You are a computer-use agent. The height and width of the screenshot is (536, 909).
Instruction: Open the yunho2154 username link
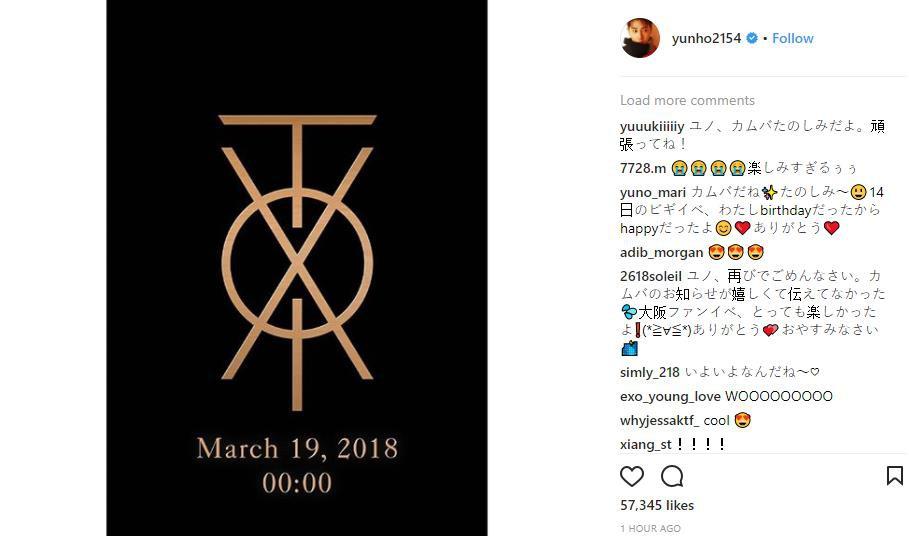click(x=706, y=38)
